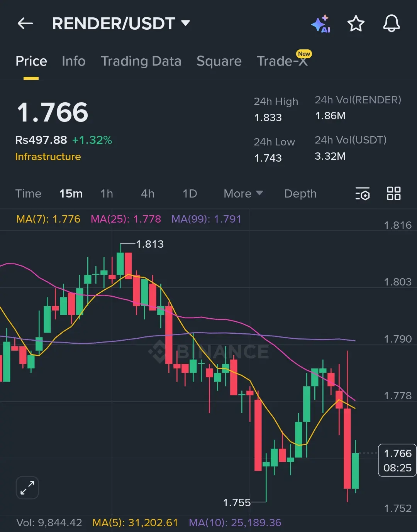Tap the current price 1.766
Screen dimensions: 417x532
coord(53,113)
